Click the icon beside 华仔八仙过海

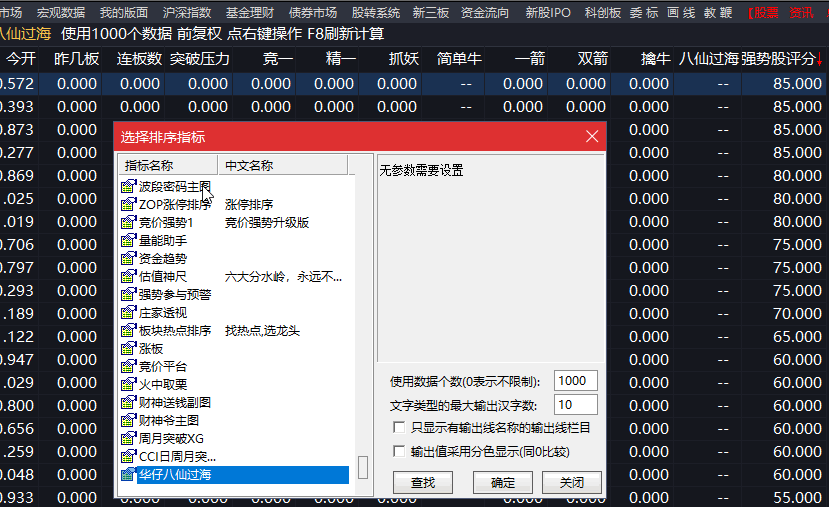[x=128, y=474]
